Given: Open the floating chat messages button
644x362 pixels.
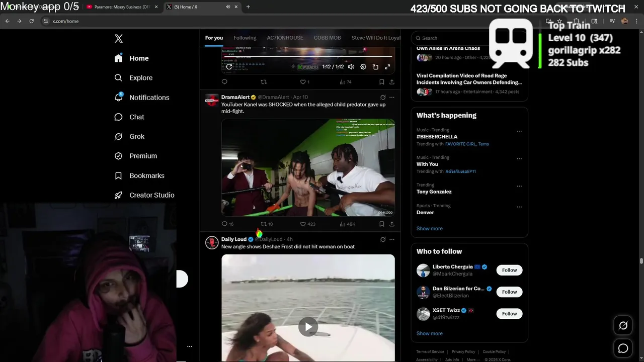Looking at the screenshot, I should (623, 348).
